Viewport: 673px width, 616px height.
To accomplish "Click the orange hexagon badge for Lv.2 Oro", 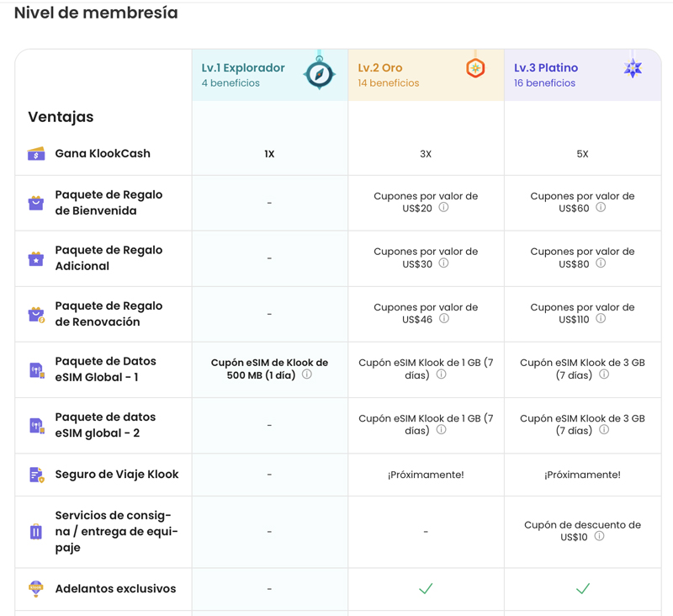I will pyautogui.click(x=475, y=68).
